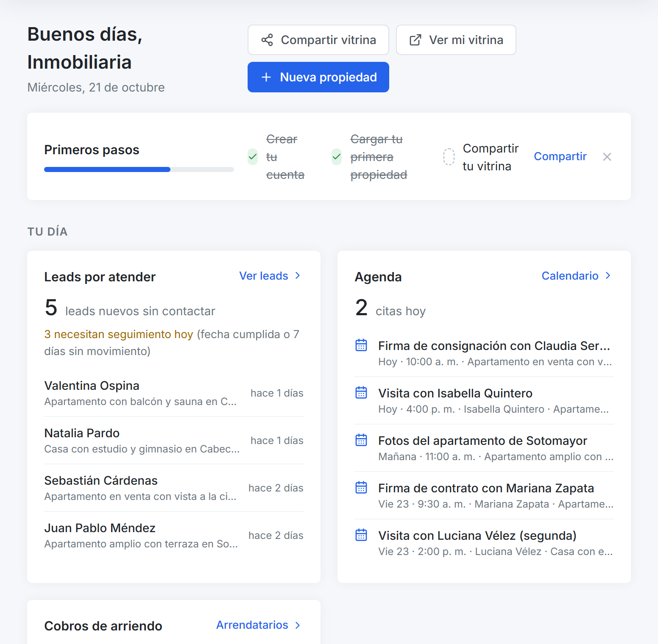Viewport: 658px width, 644px height.
Task: Toggle the completed Crear tu cuenta check
Action: tap(253, 157)
